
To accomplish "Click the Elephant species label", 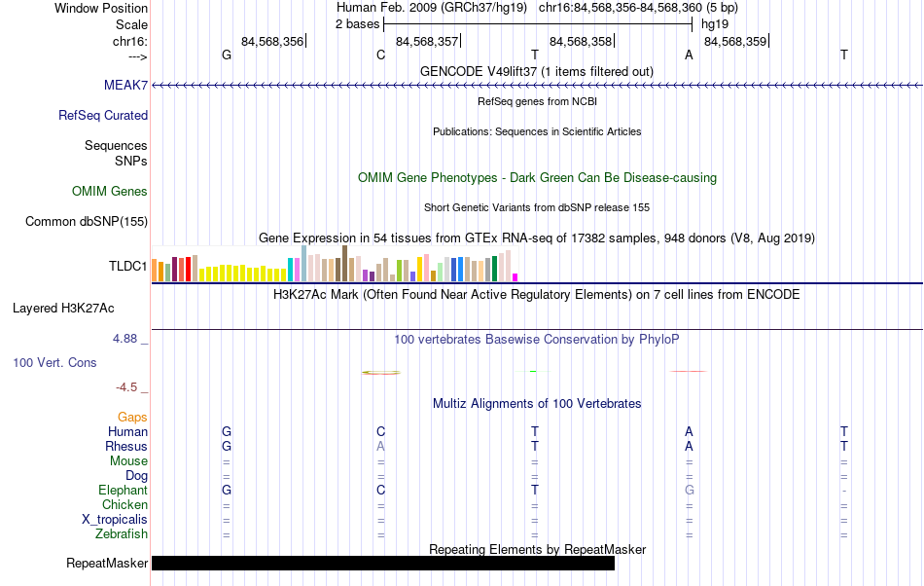I will [123, 490].
